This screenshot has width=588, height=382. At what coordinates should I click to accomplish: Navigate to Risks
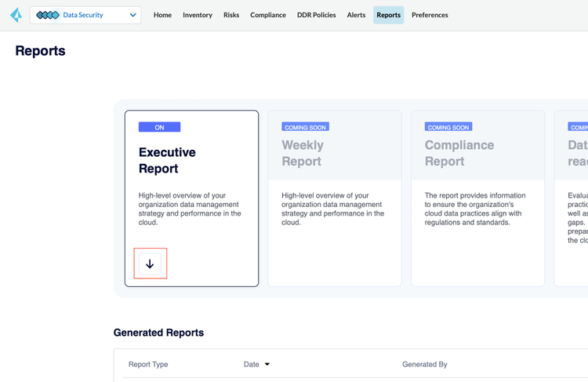click(x=231, y=15)
